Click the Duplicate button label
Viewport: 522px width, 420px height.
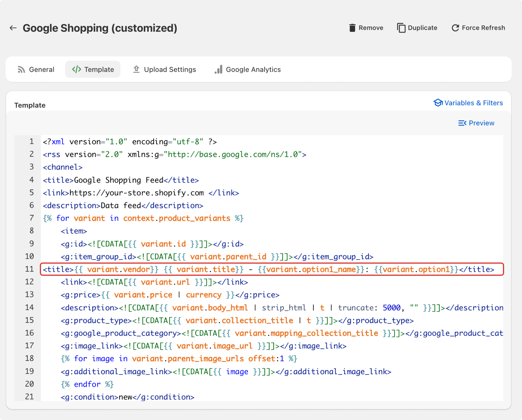pyautogui.click(x=422, y=28)
